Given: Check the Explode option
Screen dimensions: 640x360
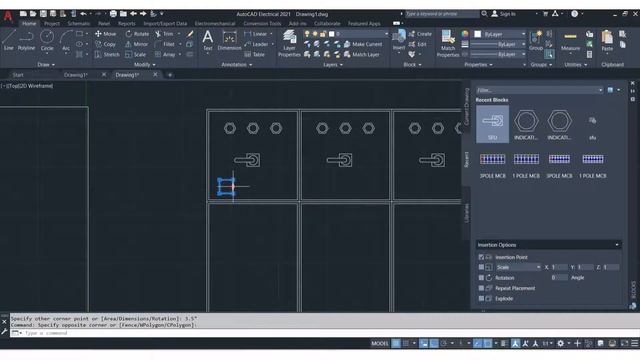Looking at the screenshot, I should click(481, 298).
